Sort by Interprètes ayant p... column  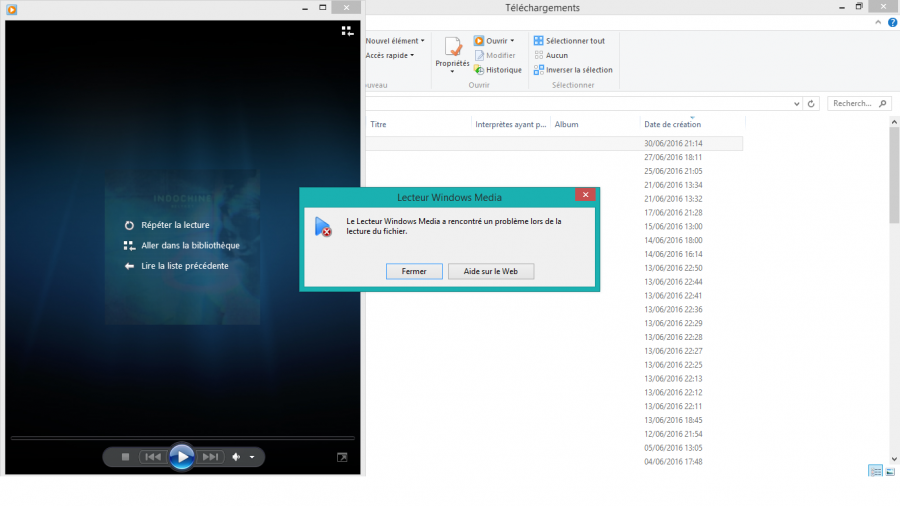tap(511, 124)
